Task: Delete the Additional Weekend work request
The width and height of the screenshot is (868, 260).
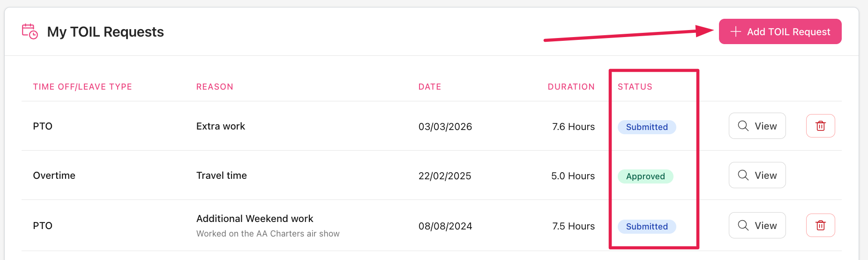Action: (820, 225)
